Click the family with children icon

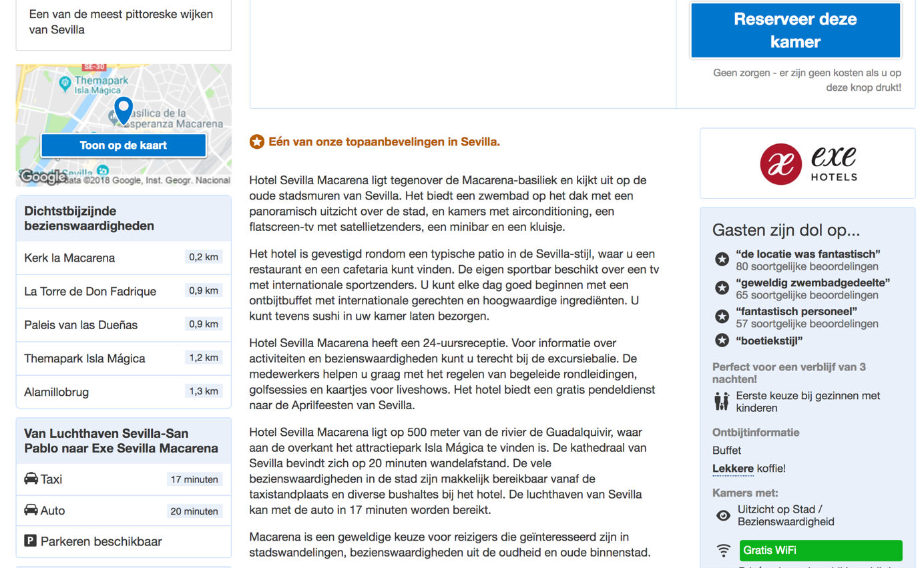[722, 402]
